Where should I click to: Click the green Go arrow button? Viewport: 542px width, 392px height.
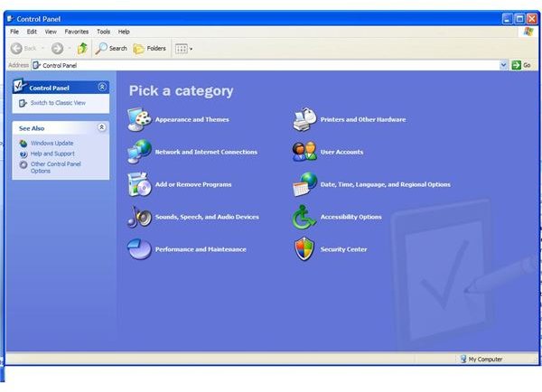(517, 65)
